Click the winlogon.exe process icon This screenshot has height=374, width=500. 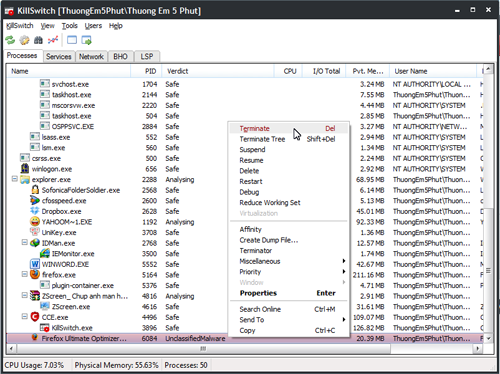pyautogui.click(x=25, y=169)
